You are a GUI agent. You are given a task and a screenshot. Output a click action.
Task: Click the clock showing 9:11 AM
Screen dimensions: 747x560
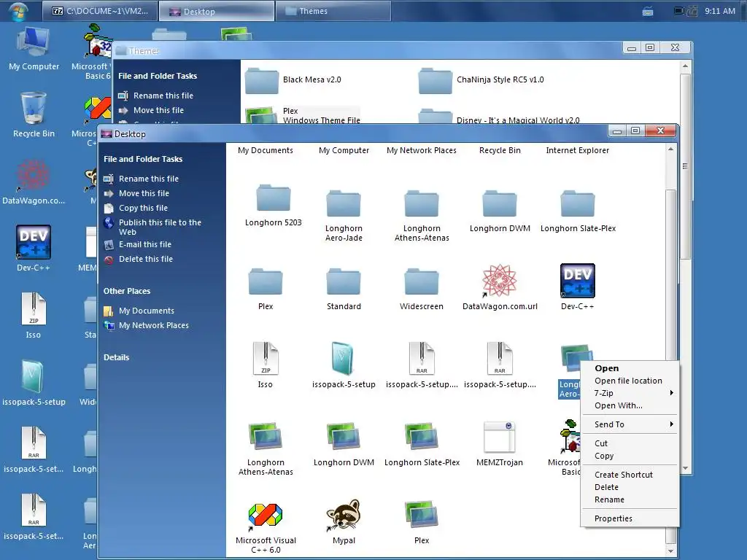[x=720, y=11]
